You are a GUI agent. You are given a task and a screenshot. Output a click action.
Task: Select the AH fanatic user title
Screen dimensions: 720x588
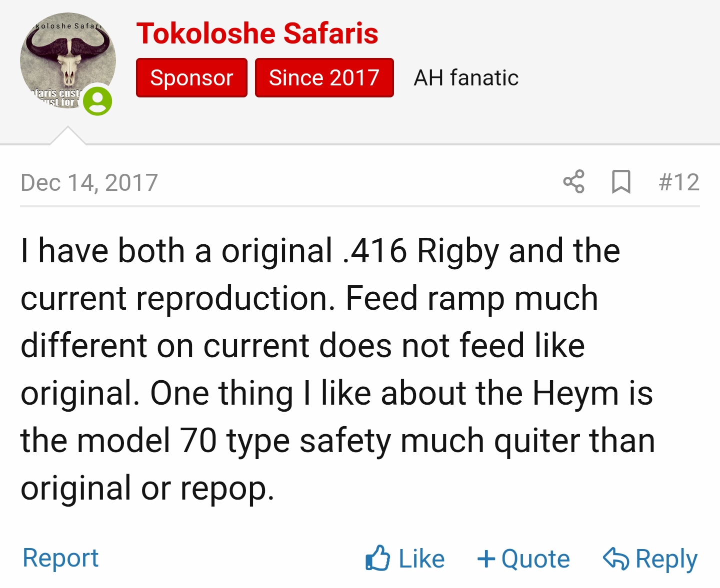click(466, 78)
